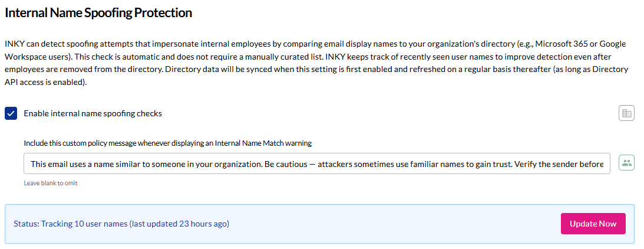644x249 pixels.
Task: Click into the custom policy message field
Action: 317,163
